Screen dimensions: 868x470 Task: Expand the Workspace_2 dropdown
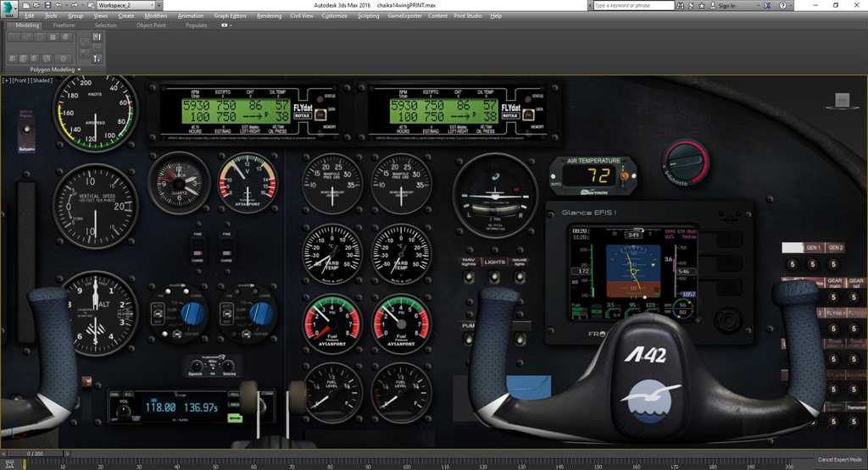[153, 5]
